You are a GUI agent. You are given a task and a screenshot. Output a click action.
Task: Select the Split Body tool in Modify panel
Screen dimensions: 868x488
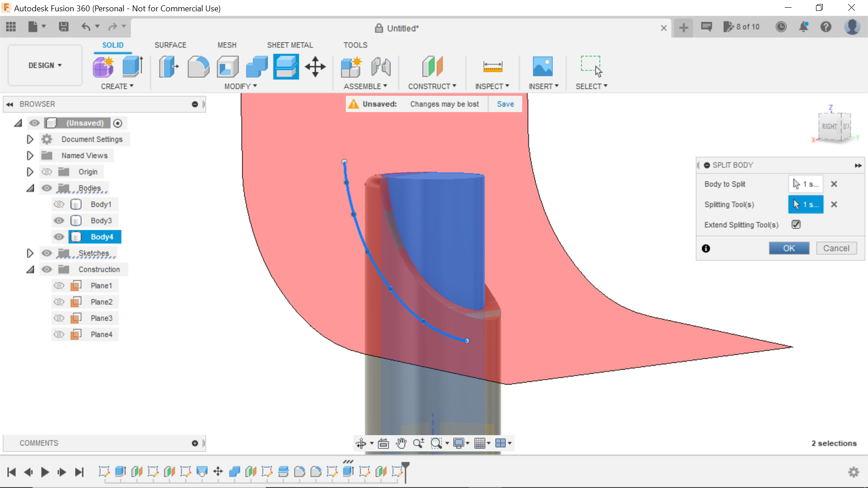click(x=286, y=66)
